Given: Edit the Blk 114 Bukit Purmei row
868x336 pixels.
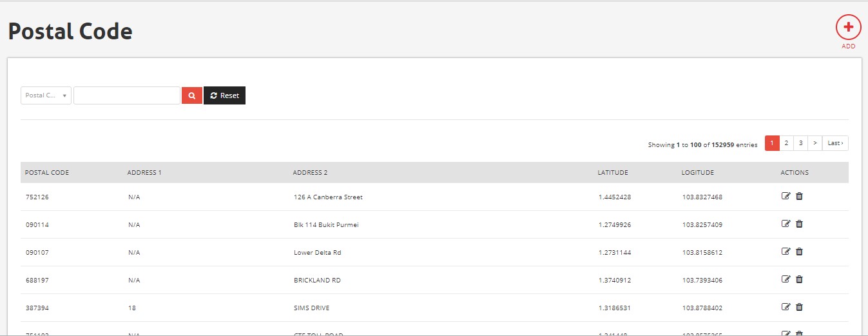Looking at the screenshot, I should [x=786, y=224].
